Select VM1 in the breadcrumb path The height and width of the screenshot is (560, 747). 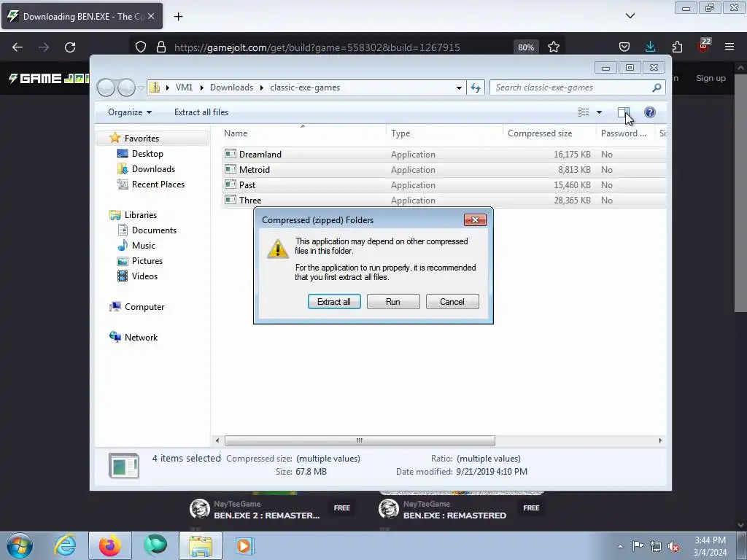pos(184,87)
